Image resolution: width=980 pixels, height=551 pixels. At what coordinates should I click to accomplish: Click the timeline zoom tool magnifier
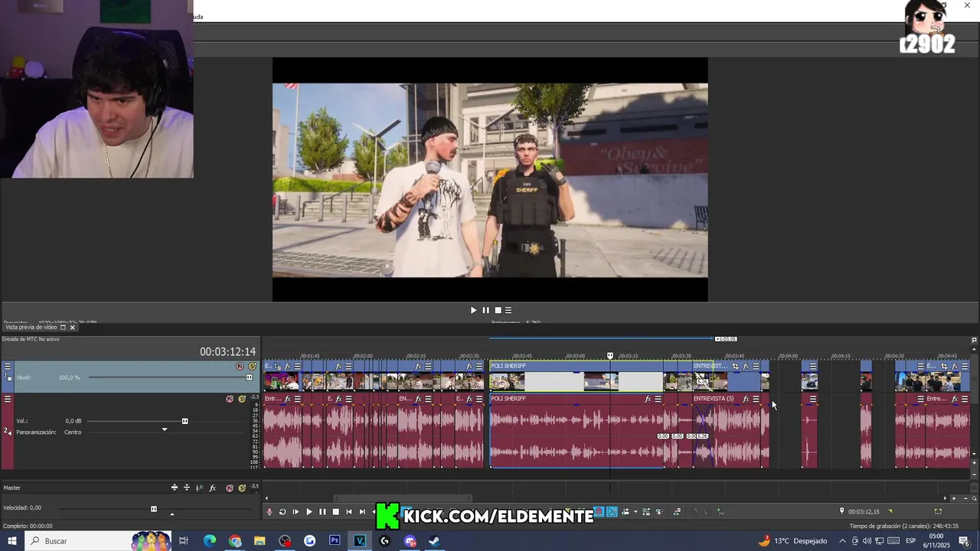click(974, 498)
